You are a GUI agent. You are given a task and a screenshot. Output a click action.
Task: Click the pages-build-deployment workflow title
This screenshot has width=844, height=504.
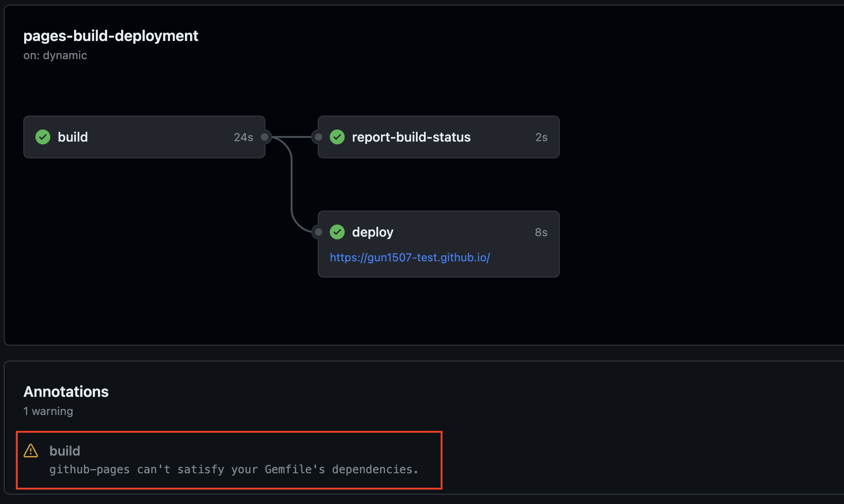pyautogui.click(x=111, y=36)
